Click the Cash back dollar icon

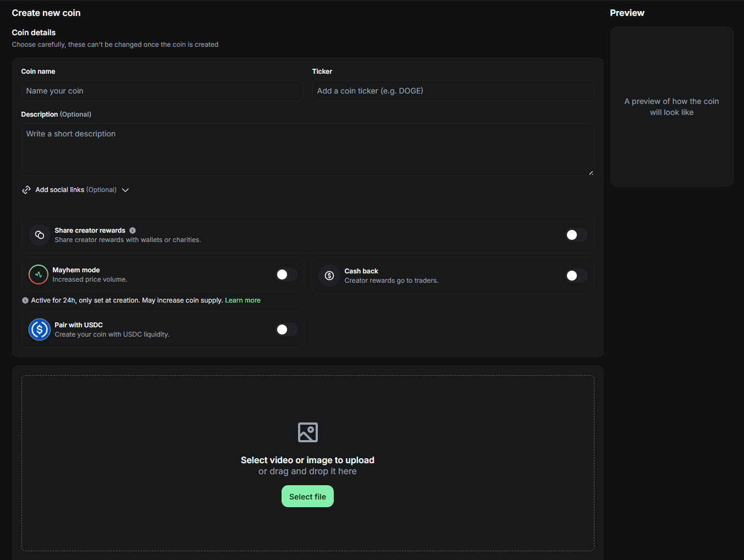(329, 276)
